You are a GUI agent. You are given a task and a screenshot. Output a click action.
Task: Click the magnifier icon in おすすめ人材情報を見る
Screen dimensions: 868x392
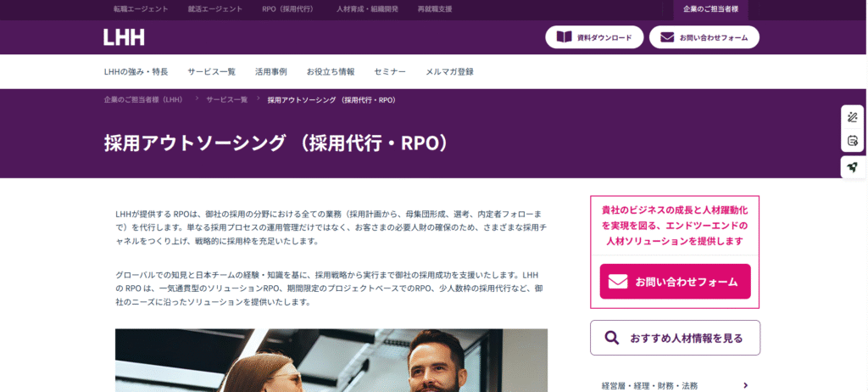point(612,338)
